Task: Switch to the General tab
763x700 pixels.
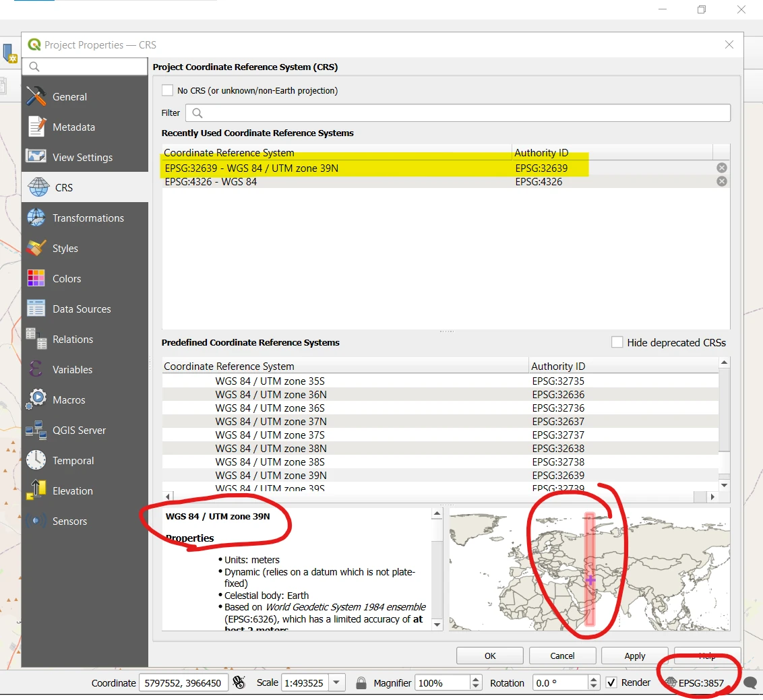Action: pos(85,96)
